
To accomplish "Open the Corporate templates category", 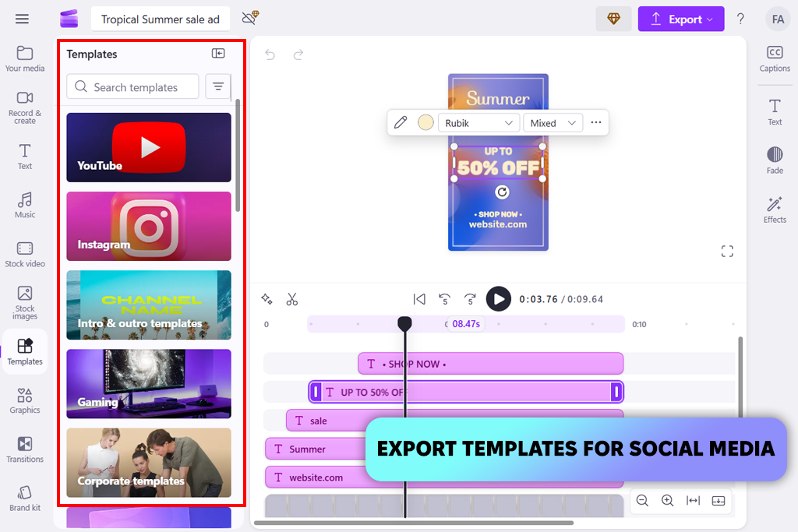I will [x=149, y=463].
